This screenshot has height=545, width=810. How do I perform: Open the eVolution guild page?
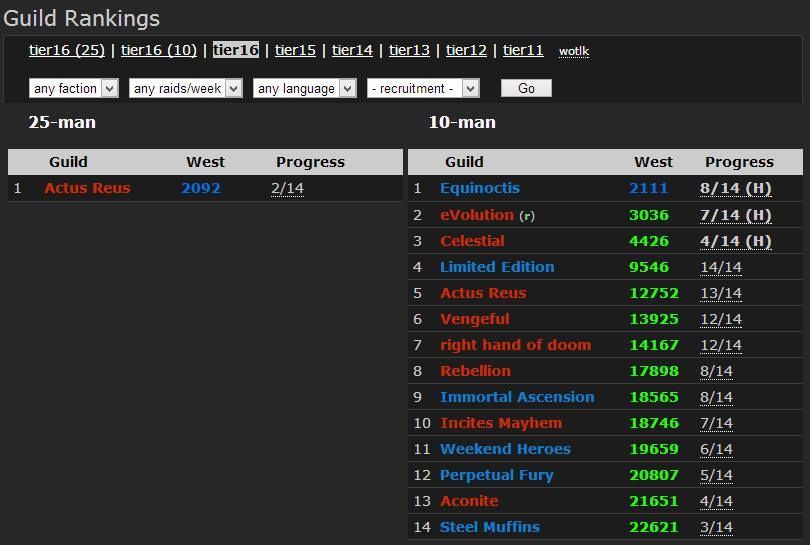coord(477,215)
